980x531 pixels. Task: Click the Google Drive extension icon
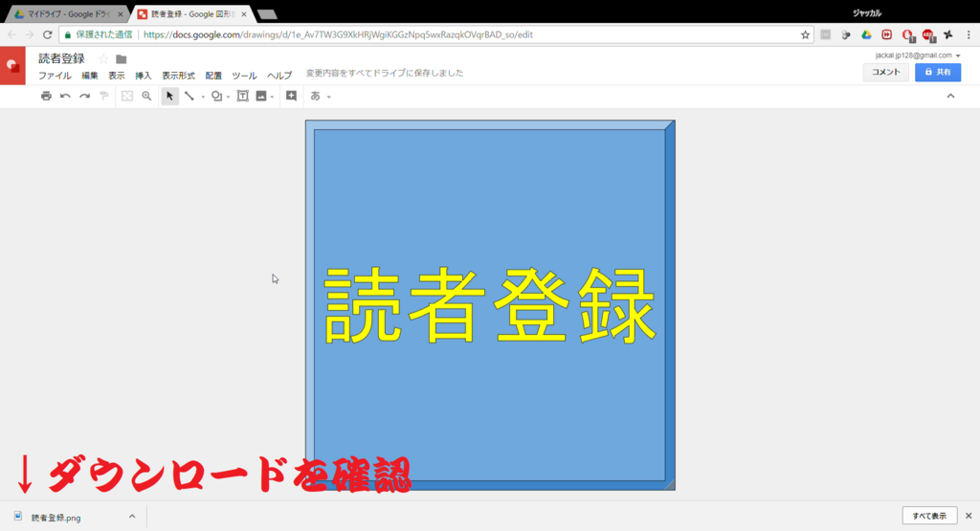pyautogui.click(x=866, y=35)
